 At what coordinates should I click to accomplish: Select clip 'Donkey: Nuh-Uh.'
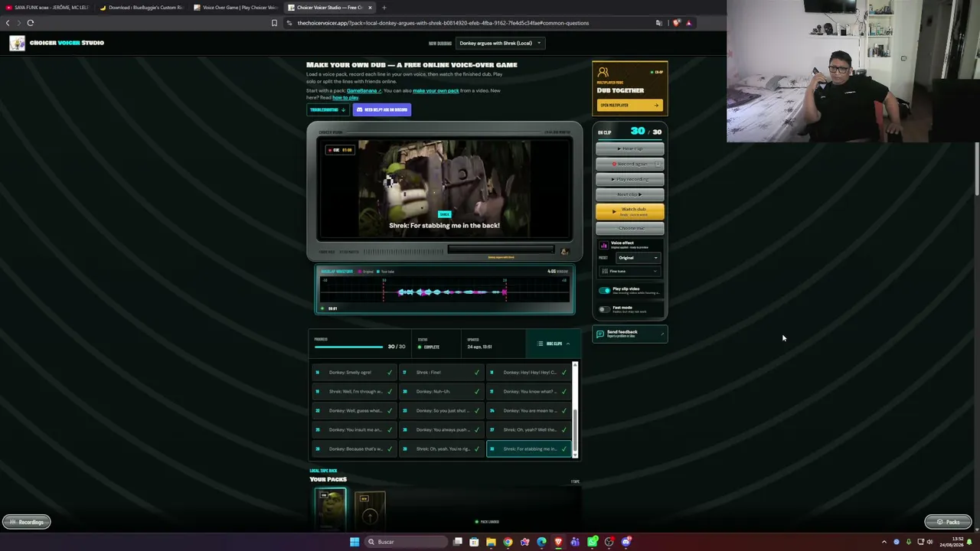click(443, 392)
